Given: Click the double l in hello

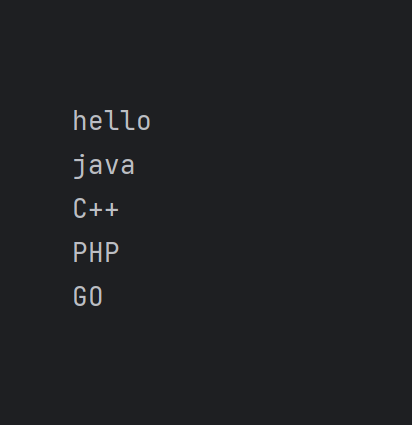Looking at the screenshot, I should pos(120,121).
